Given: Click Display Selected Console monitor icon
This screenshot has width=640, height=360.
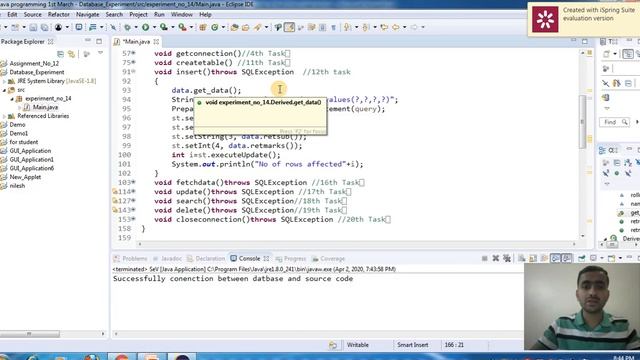Looking at the screenshot, I should pos(593,258).
